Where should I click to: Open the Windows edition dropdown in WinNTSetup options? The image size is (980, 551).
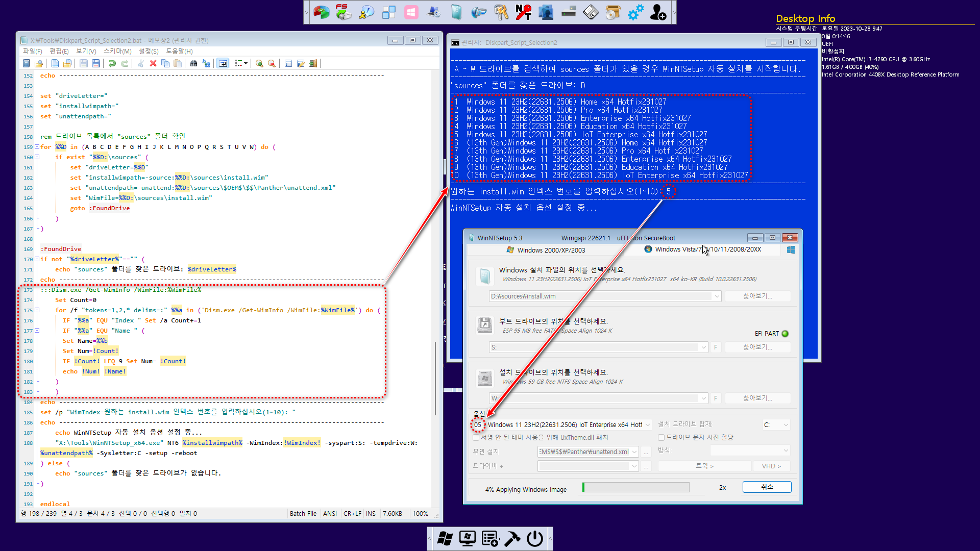[x=647, y=425]
